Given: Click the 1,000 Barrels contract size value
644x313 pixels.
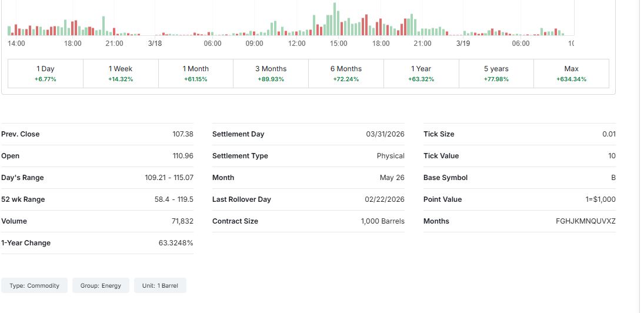Looking at the screenshot, I should point(382,221).
